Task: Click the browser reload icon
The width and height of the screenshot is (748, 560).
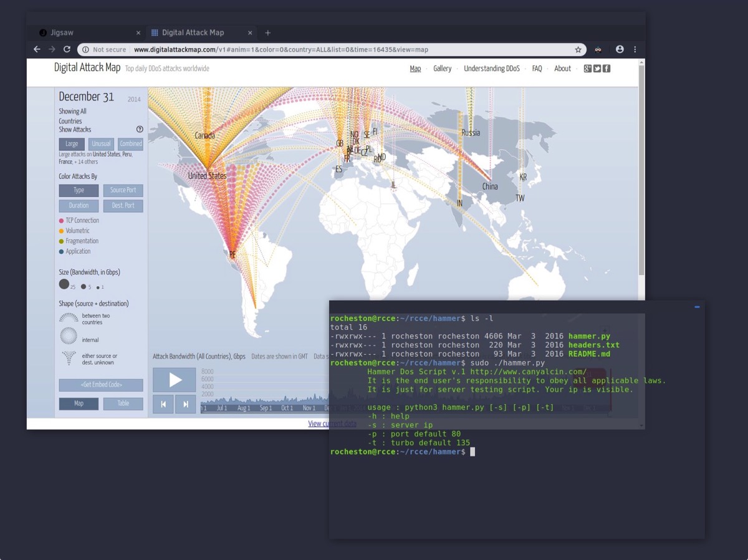Action: (x=67, y=49)
